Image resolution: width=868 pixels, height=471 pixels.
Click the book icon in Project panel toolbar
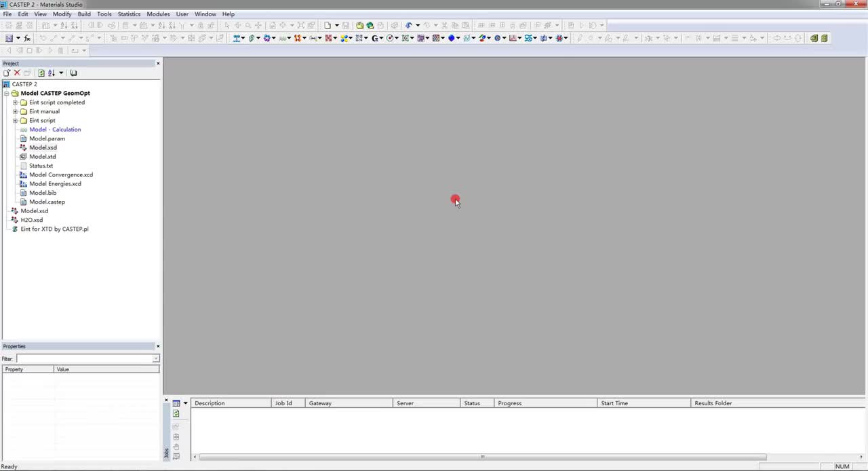(73, 73)
